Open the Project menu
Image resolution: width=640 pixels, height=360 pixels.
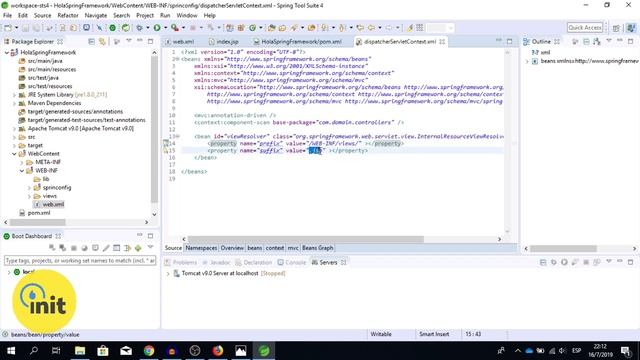[x=145, y=15]
